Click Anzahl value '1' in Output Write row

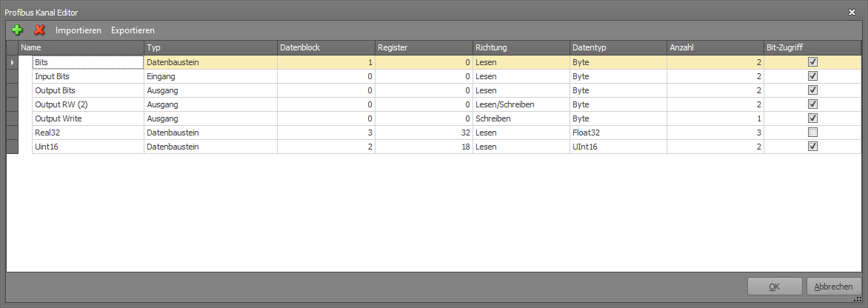coord(715,118)
